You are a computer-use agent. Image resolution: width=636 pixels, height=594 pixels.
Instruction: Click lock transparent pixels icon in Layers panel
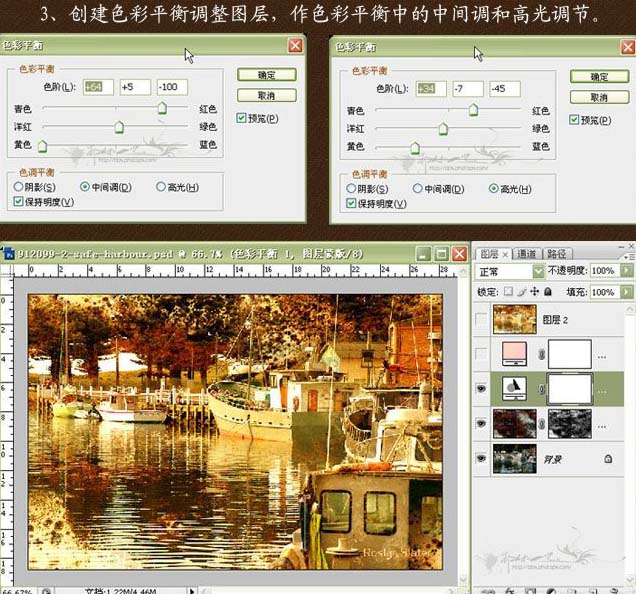pyautogui.click(x=508, y=292)
